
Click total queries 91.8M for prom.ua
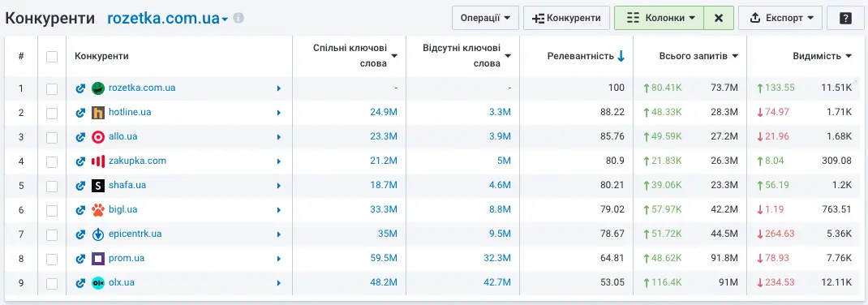724,259
